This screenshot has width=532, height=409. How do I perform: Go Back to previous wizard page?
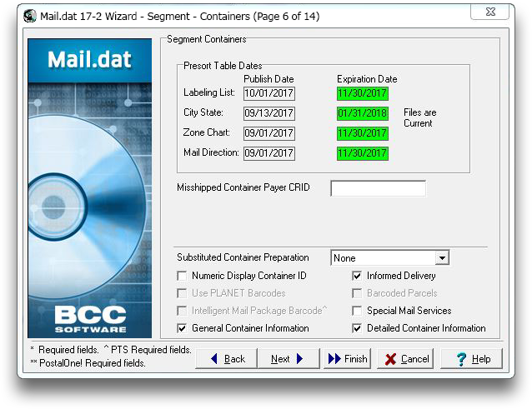[227, 358]
